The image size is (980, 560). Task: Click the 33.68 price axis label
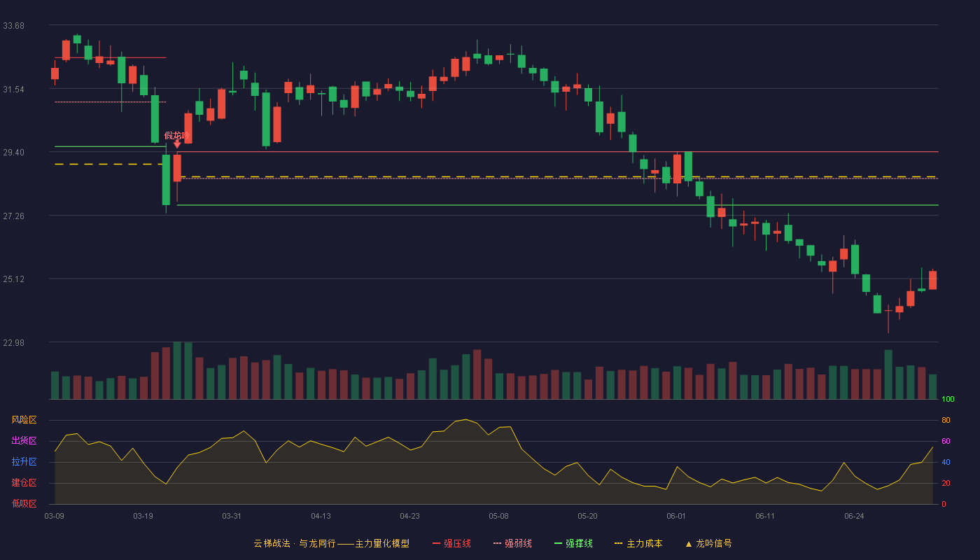coord(14,26)
